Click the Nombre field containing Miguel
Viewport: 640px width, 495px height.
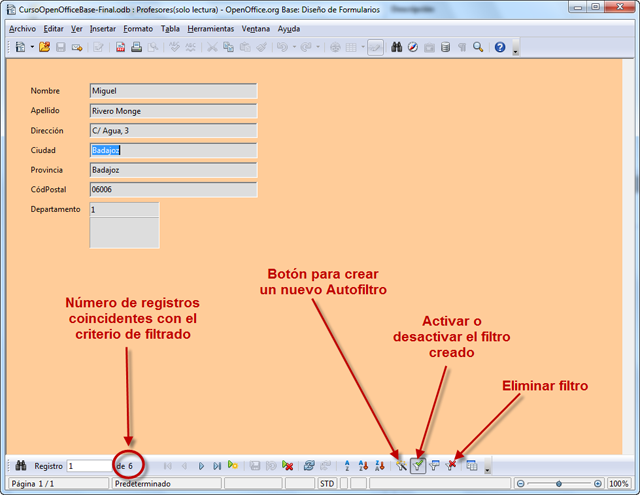point(173,91)
